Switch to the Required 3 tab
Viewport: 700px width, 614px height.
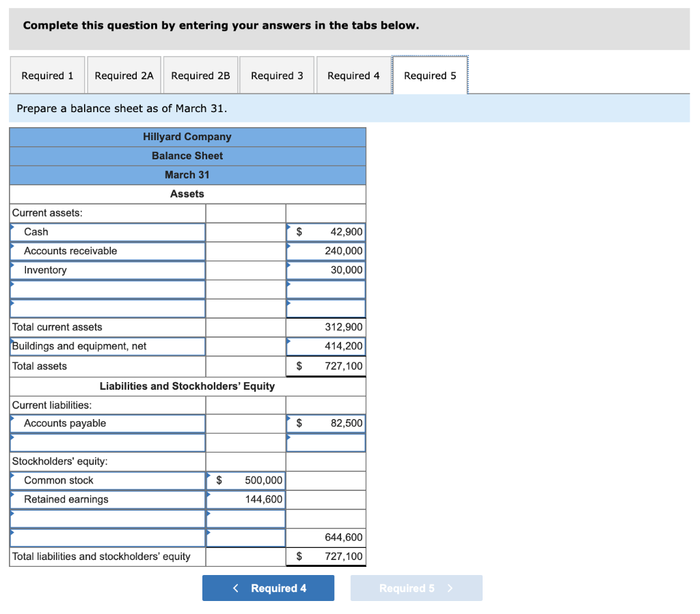tap(276, 75)
